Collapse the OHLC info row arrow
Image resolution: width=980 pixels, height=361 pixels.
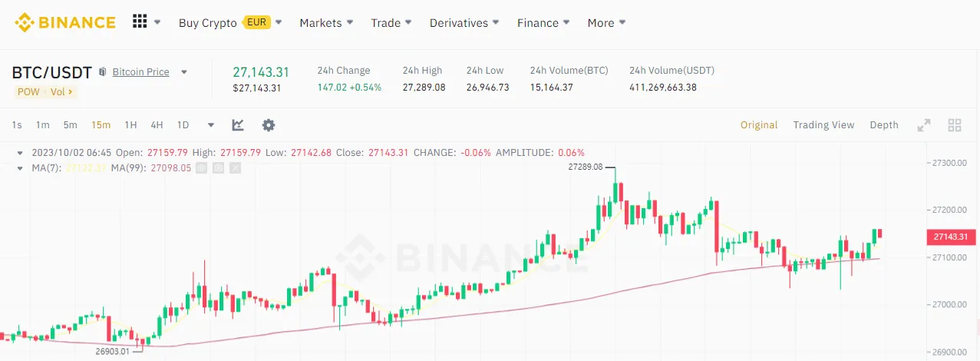coord(20,152)
